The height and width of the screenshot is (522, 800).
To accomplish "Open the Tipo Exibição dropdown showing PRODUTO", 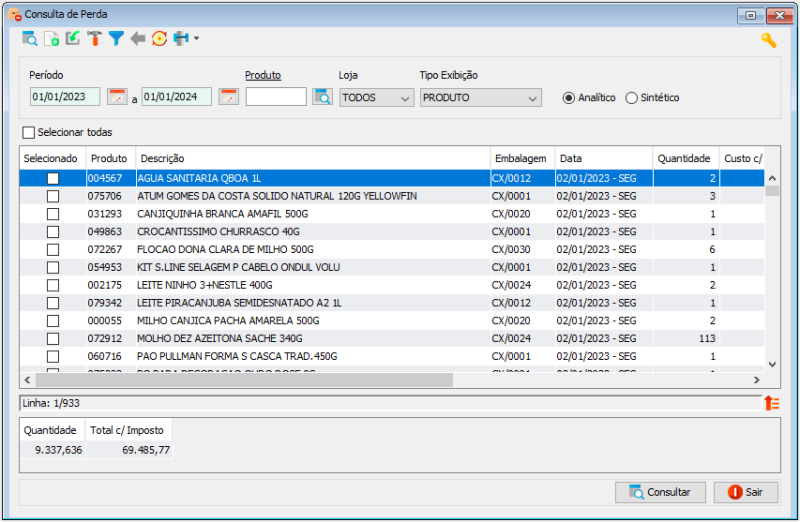I will click(x=481, y=97).
